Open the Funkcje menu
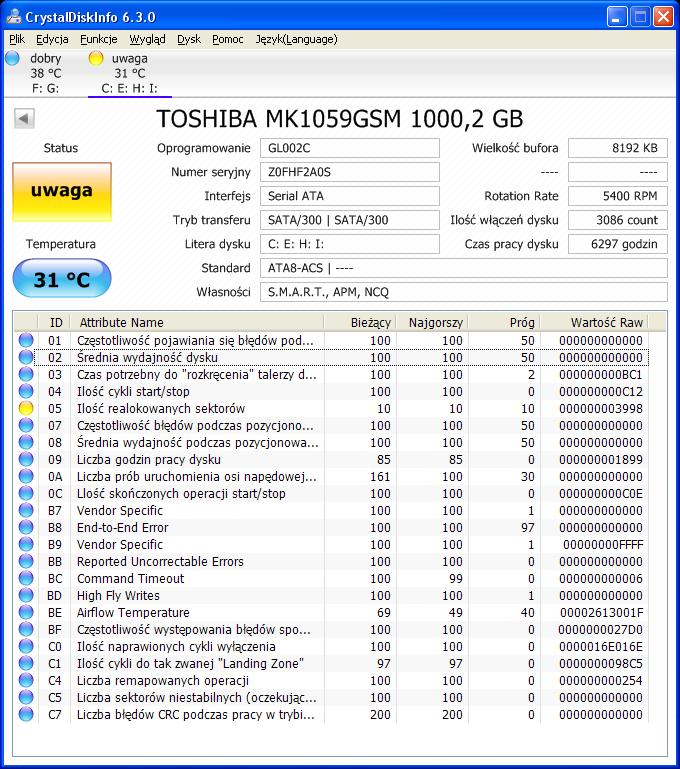680x769 pixels. (x=99, y=39)
